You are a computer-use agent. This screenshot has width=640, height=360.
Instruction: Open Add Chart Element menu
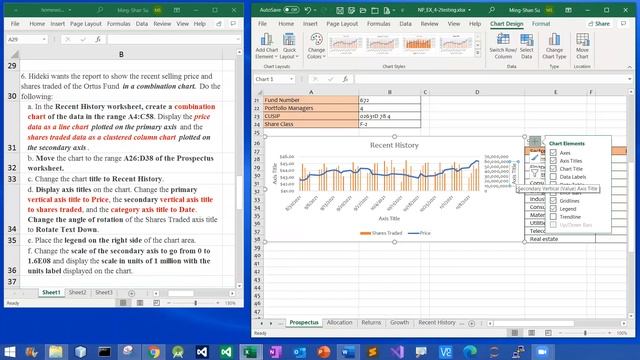click(x=267, y=46)
